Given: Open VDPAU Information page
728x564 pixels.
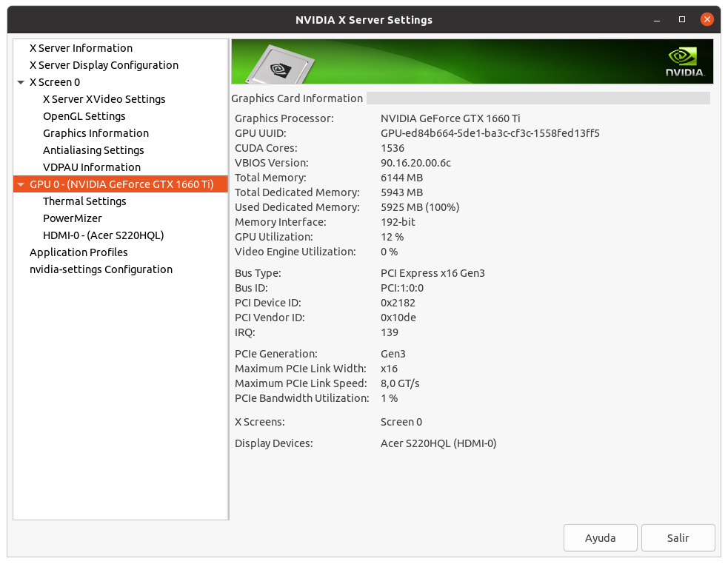Looking at the screenshot, I should coord(92,167).
